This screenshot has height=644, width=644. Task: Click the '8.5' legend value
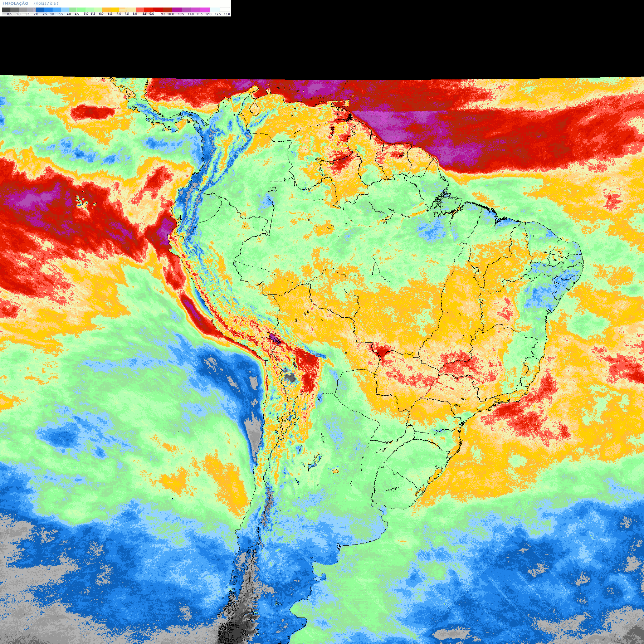tap(145, 14)
